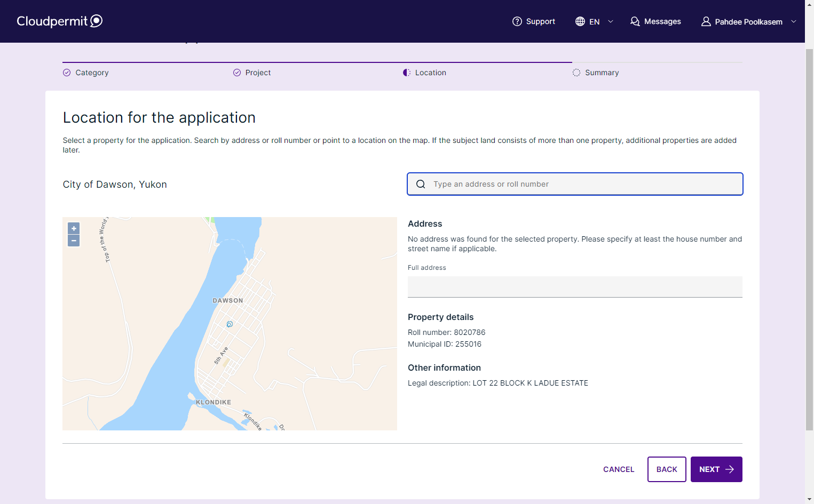Screen dimensions: 814x504
Task: Focus the address or roll number search field
Action: click(575, 184)
